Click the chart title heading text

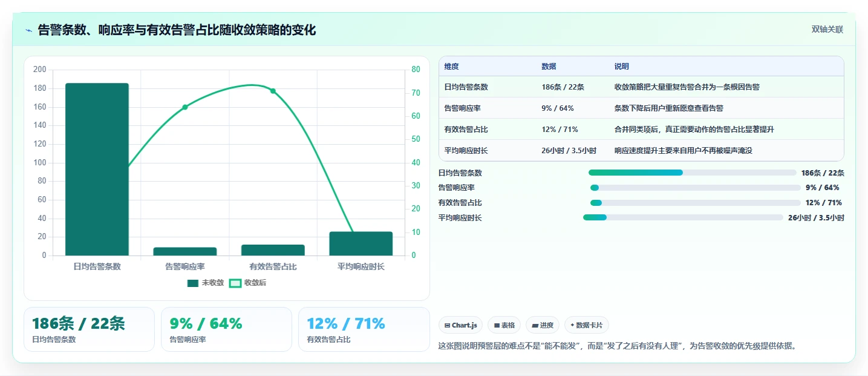click(x=177, y=30)
